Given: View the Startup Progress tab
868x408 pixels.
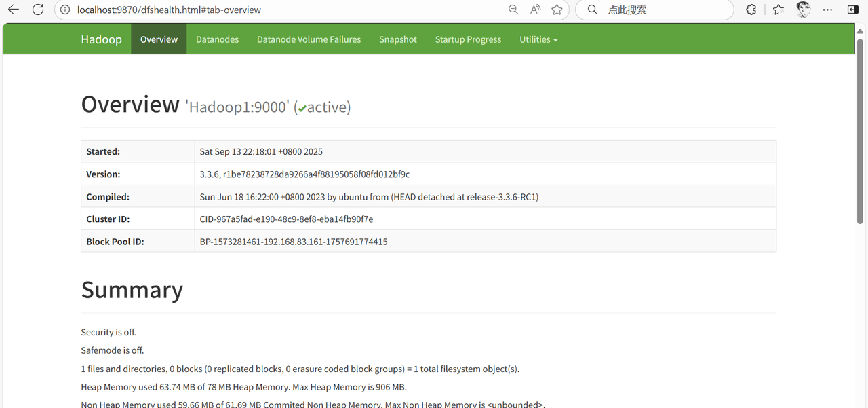Looking at the screenshot, I should click(x=468, y=39).
